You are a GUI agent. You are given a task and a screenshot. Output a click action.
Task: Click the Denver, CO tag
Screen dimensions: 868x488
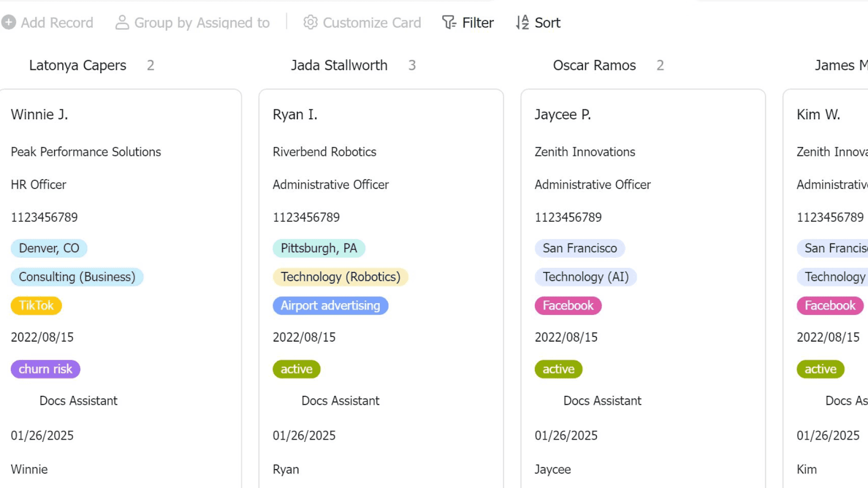pyautogui.click(x=49, y=248)
